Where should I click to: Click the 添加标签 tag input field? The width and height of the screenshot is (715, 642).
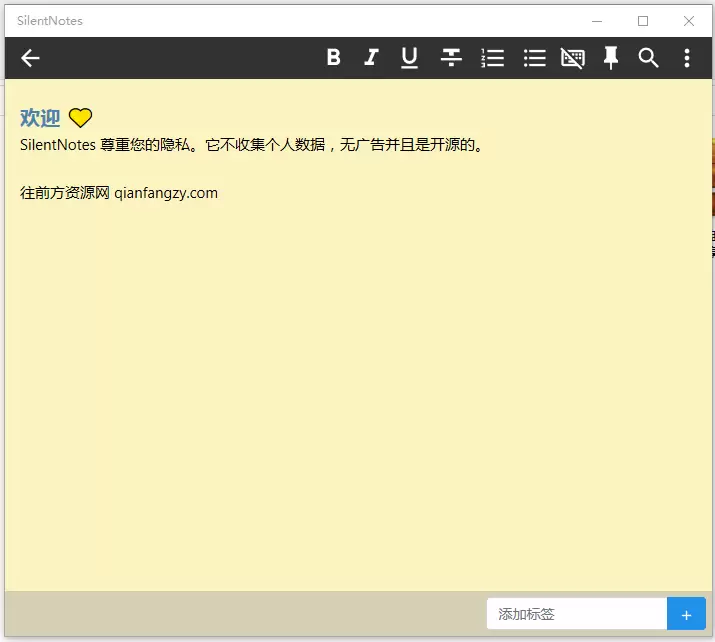(x=577, y=614)
